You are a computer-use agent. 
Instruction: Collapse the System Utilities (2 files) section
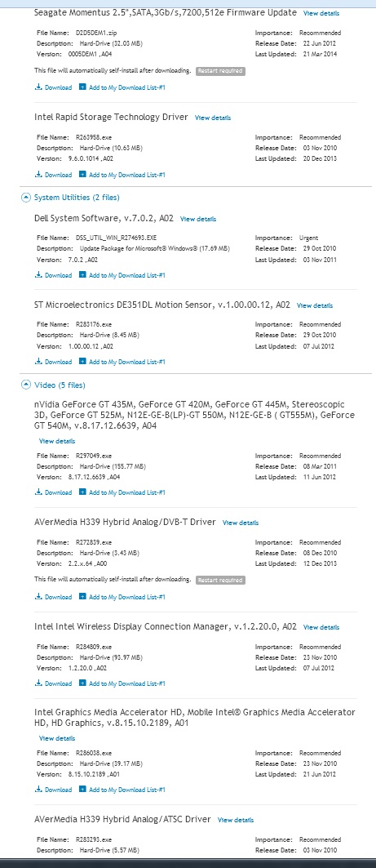25,197
